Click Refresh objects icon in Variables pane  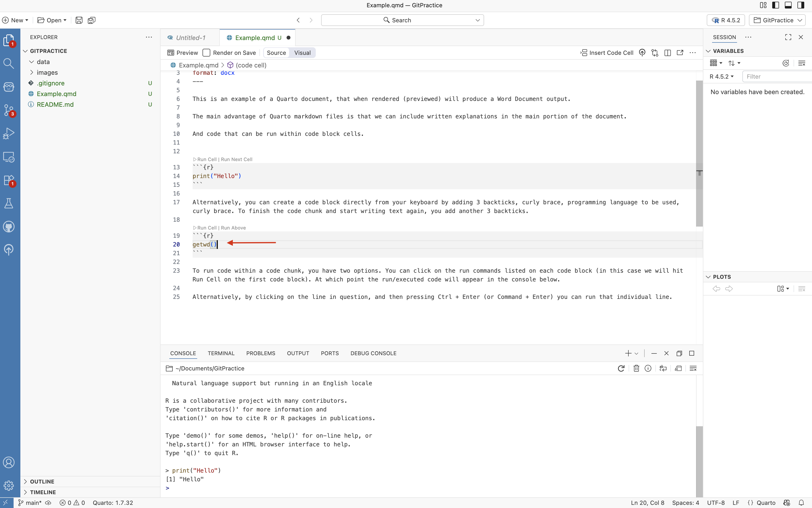click(786, 63)
